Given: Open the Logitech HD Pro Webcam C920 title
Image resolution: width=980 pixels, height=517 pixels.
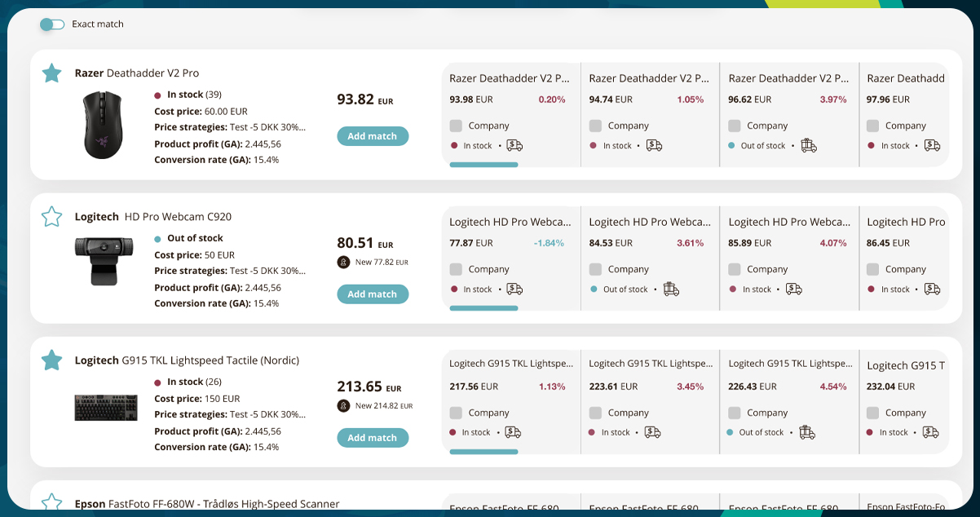Looking at the screenshot, I should 153,217.
